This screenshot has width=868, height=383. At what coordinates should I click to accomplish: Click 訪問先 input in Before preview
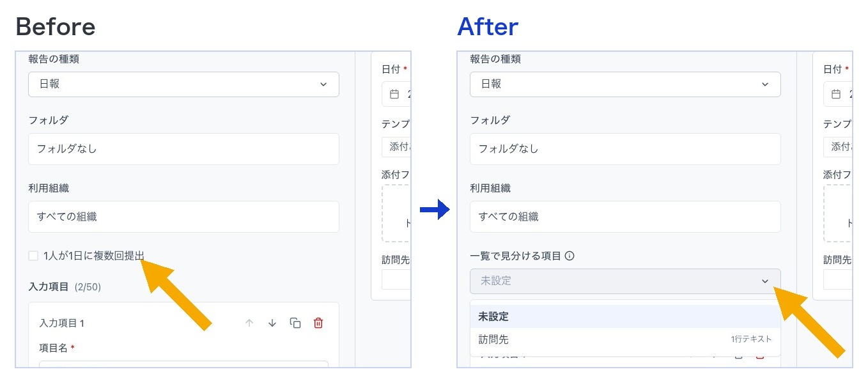click(396, 279)
